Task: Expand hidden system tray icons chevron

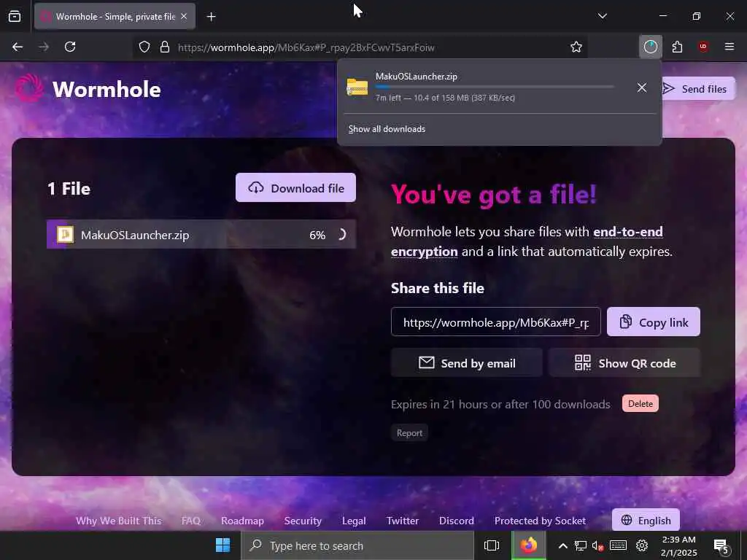Action: 562,545
